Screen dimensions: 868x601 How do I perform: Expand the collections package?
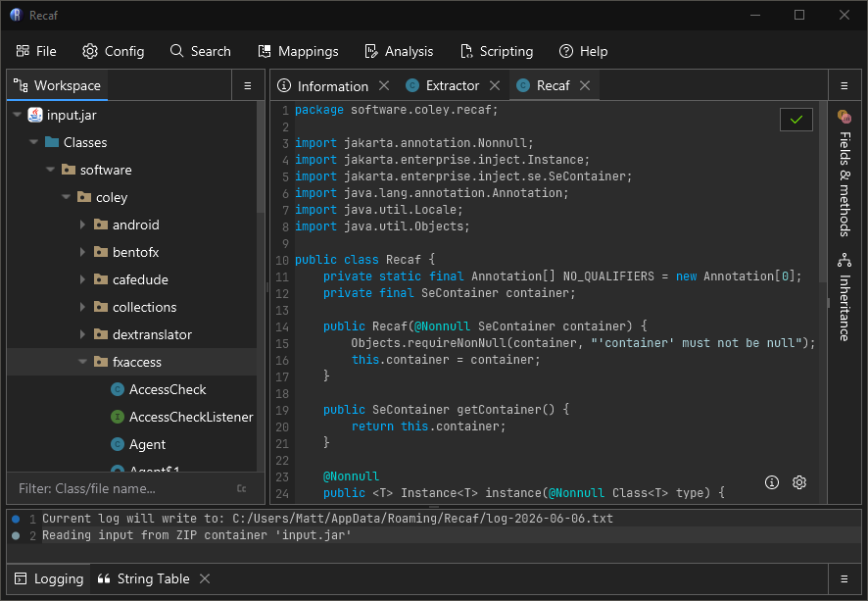pos(82,307)
